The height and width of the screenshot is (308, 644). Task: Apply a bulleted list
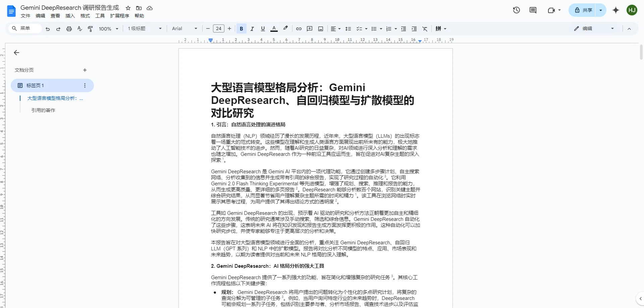coord(374,29)
